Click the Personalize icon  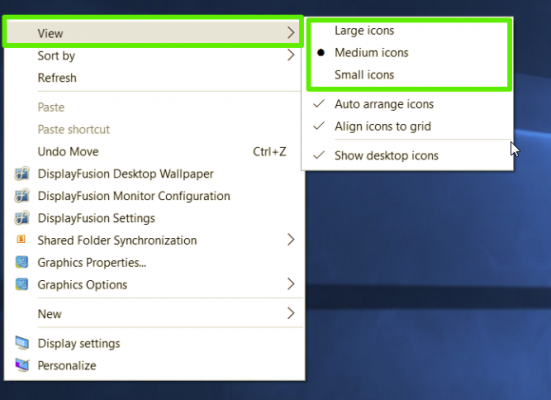[22, 365]
